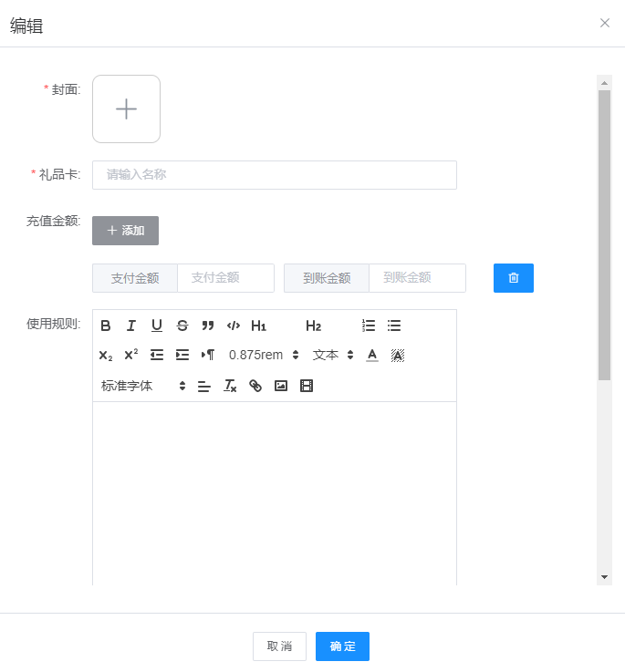
Task: Open the 0.875rem font size dropdown
Action: pos(264,355)
